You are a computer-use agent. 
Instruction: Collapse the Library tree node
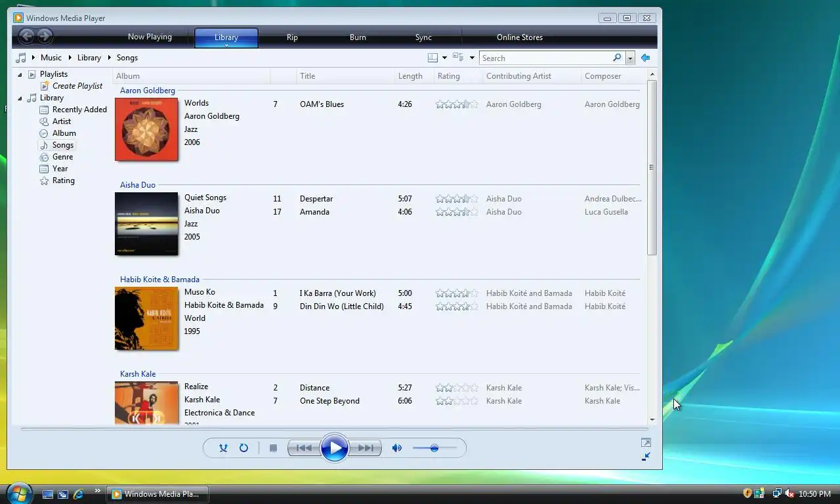pyautogui.click(x=20, y=98)
